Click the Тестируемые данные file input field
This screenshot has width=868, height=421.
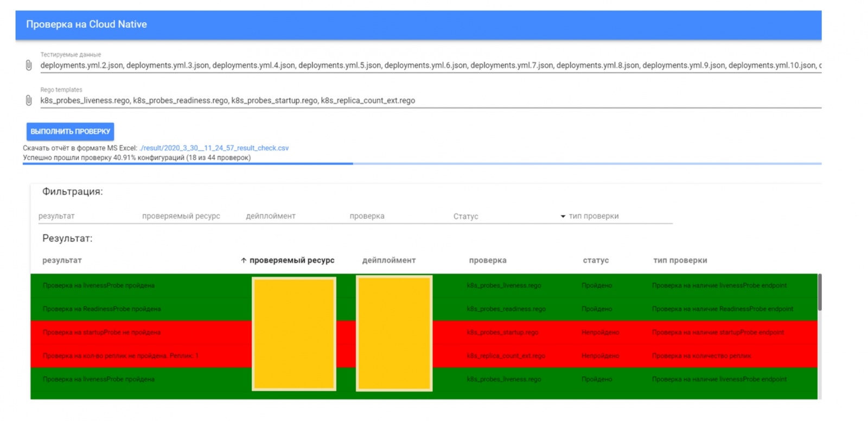click(x=431, y=66)
